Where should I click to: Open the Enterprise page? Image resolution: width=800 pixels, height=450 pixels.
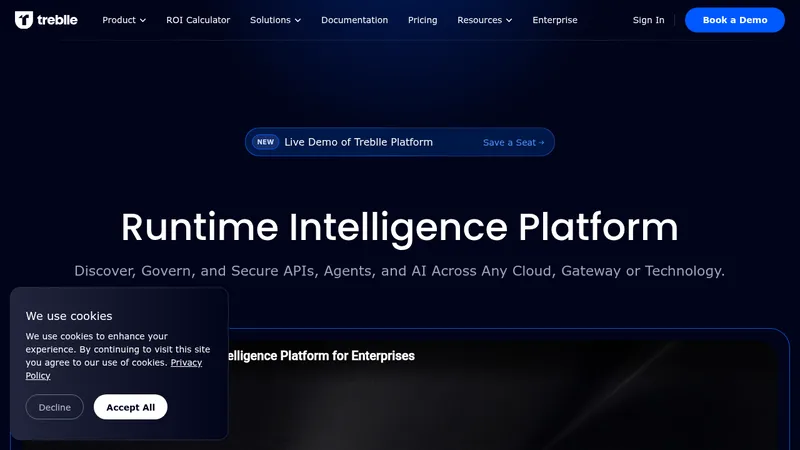pos(555,20)
